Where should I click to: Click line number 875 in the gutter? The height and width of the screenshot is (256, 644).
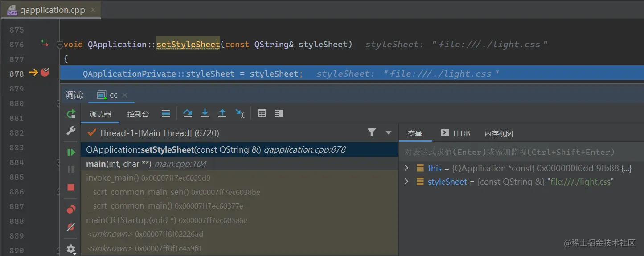(x=16, y=30)
